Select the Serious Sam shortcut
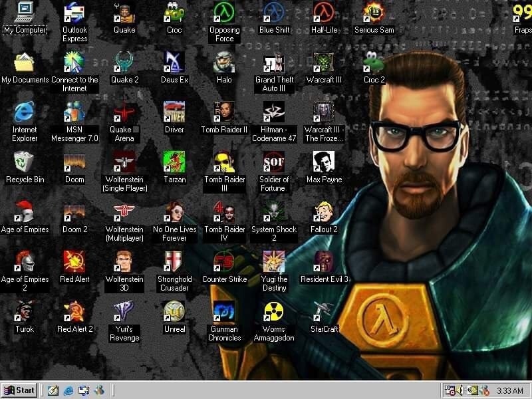 point(374,13)
